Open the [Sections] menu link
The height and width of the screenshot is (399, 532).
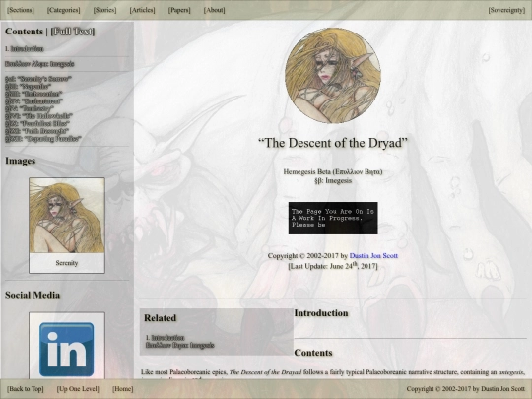[21, 10]
